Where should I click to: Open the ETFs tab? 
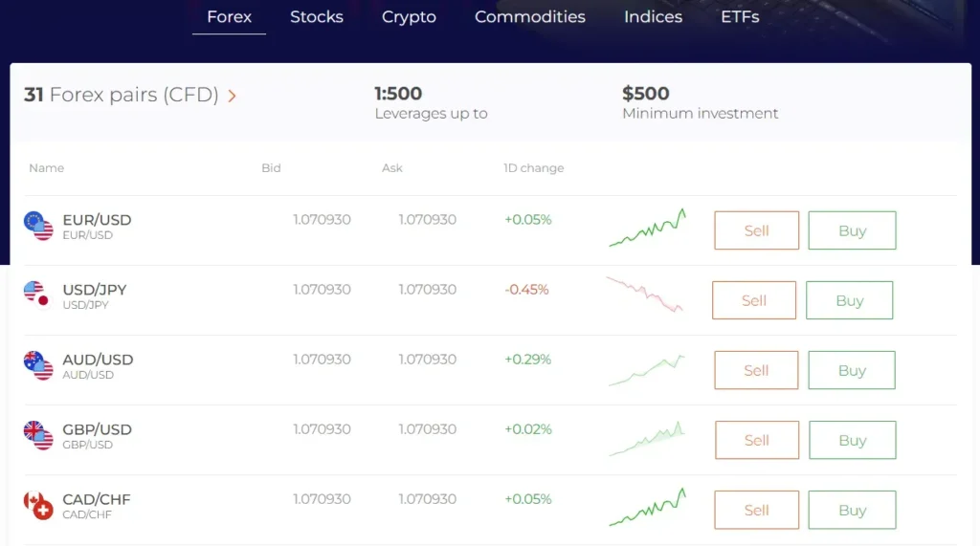click(740, 16)
